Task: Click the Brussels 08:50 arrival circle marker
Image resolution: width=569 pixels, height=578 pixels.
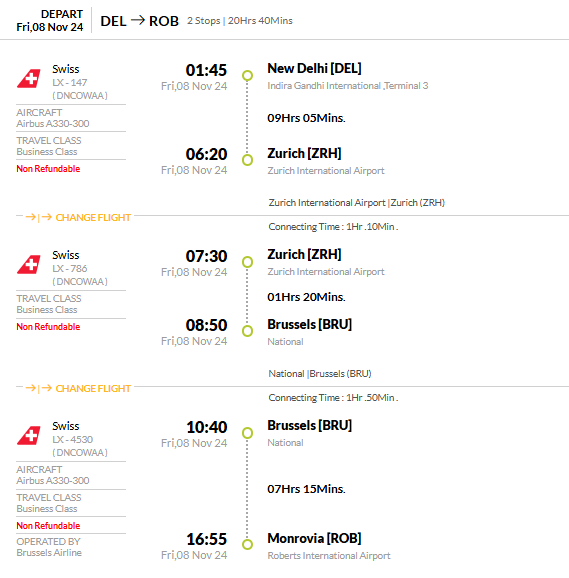Action: (x=247, y=331)
